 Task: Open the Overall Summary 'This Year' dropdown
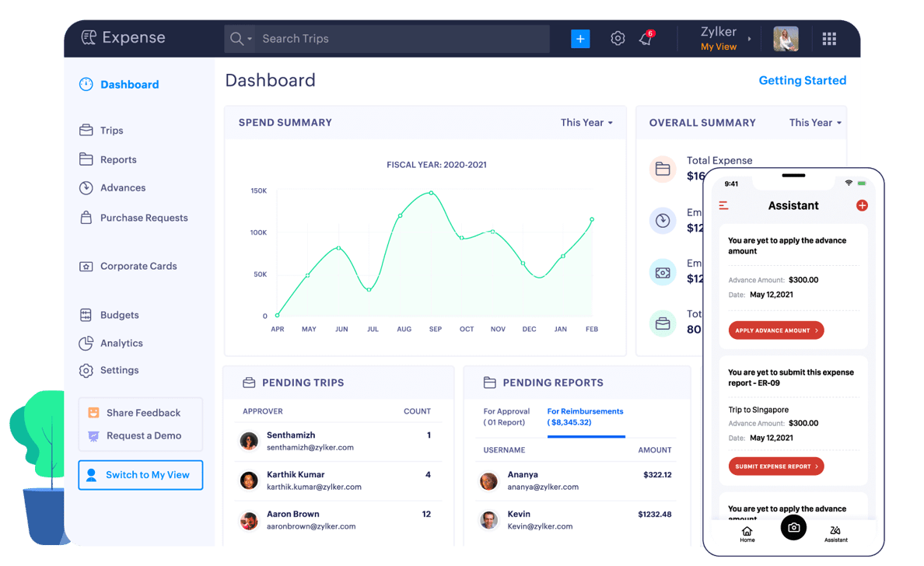(x=814, y=122)
